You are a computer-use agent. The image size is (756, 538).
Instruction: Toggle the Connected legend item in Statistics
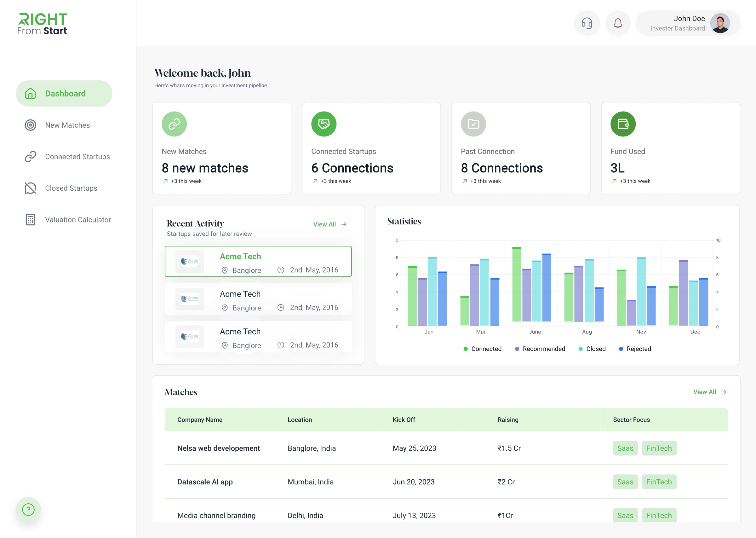[x=482, y=349]
